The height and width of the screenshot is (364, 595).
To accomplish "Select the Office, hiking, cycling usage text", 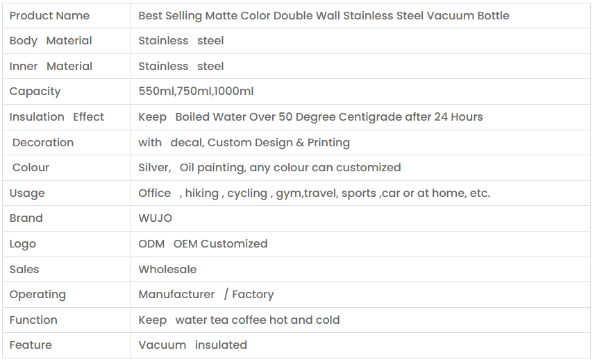I will point(314,193).
